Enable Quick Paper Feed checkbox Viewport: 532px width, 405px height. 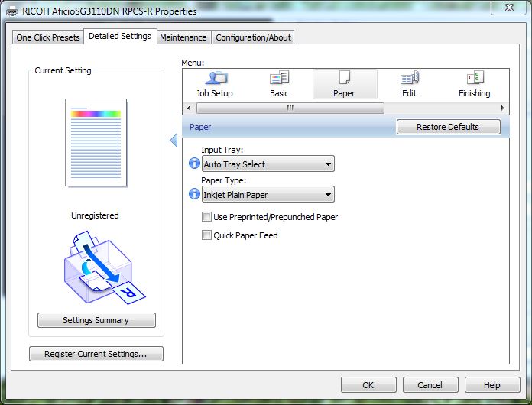[x=206, y=235]
